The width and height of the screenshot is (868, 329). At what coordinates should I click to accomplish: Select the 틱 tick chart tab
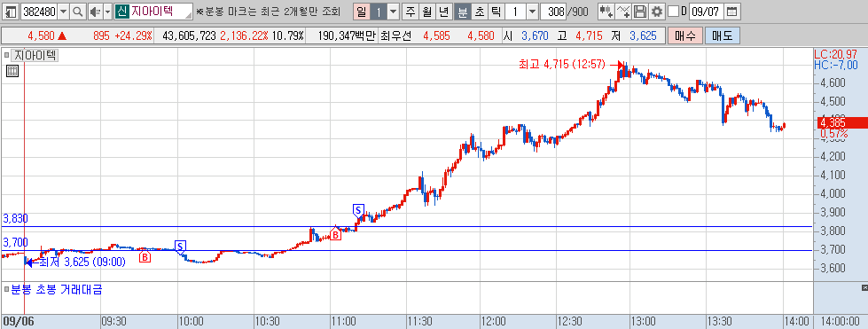(496, 11)
